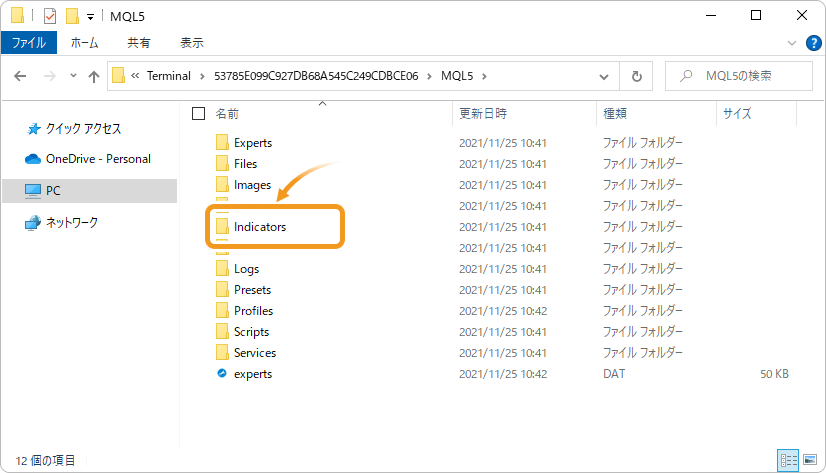The image size is (826, 473).
Task: Refresh the folder view
Action: click(x=636, y=76)
